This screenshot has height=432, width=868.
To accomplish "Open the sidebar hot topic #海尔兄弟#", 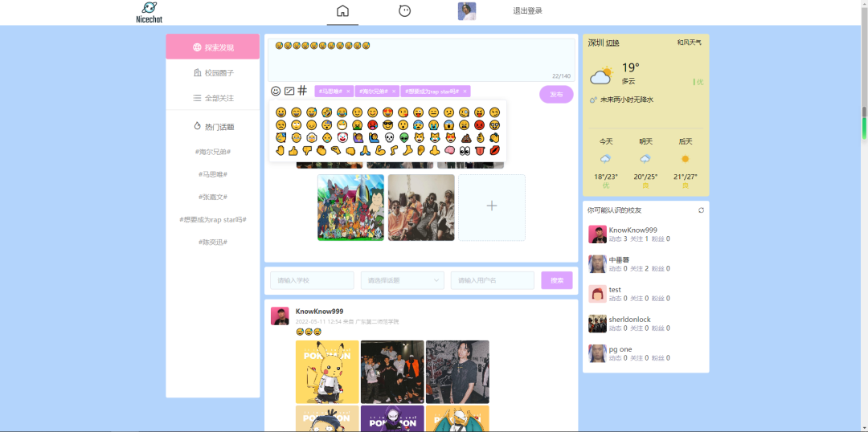I will click(x=212, y=152).
